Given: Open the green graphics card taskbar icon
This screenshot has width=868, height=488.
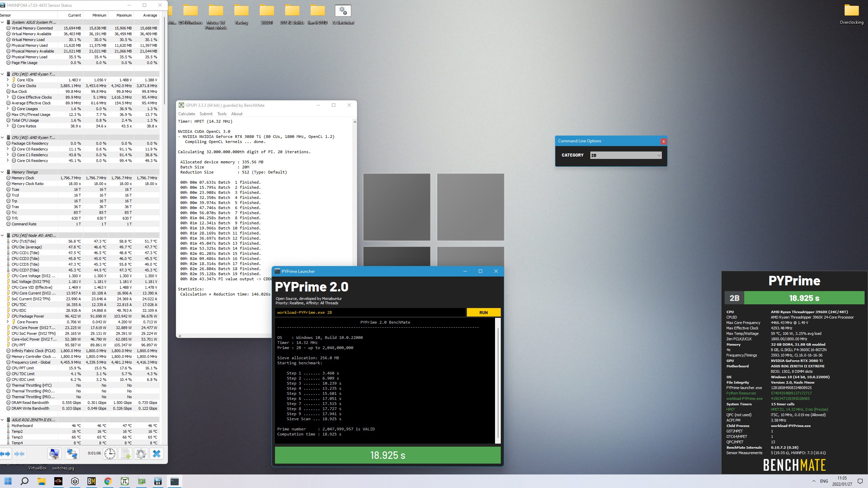Looking at the screenshot, I should pyautogui.click(x=141, y=481).
